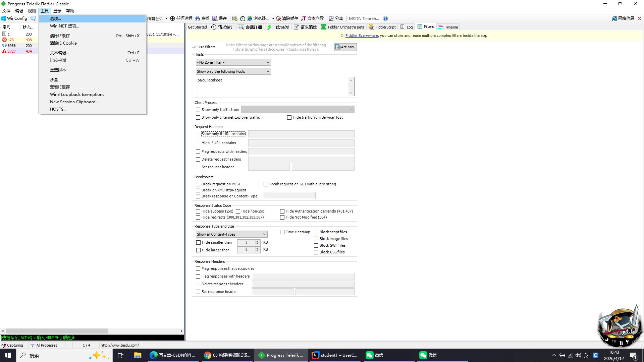Click the timer stopwatch toolbar icon
Screen dimensions: 644x362
[x=243, y=18]
